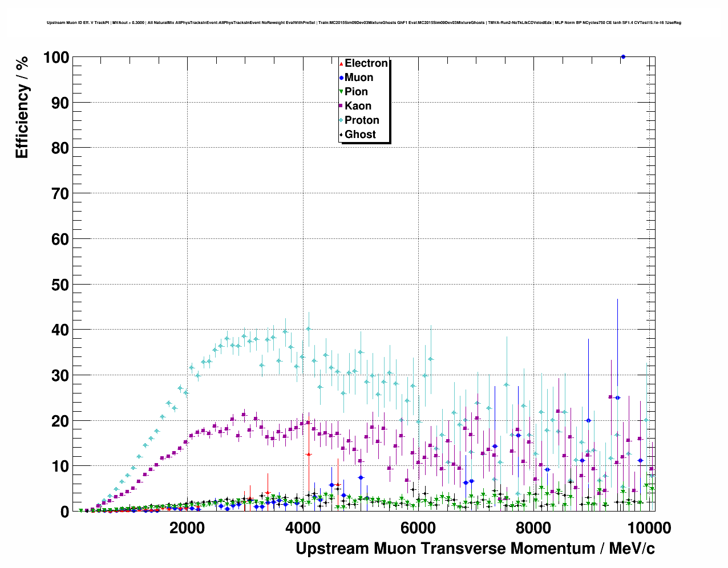This screenshot has height=568, width=728.
Task: Click the y-axis label 70
Action: [60, 193]
